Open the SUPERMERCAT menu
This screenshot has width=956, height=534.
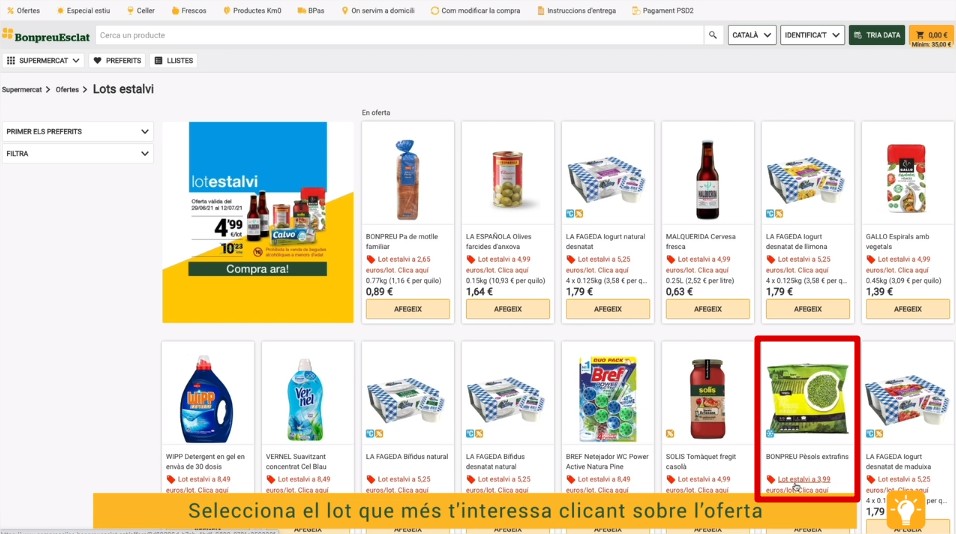coord(43,60)
